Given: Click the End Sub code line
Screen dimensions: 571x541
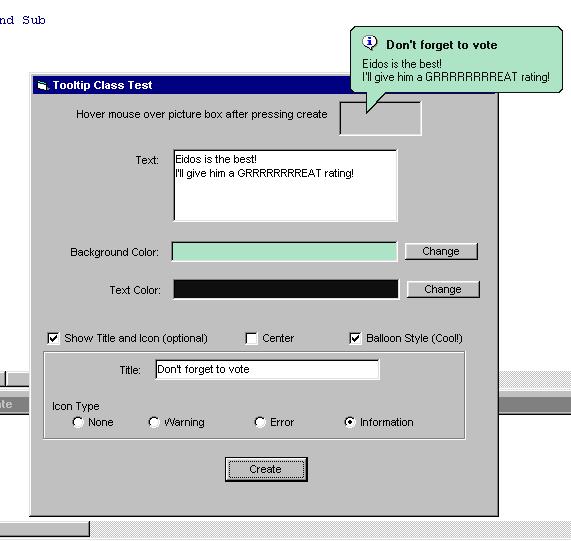Looking at the screenshot, I should coord(23,20).
